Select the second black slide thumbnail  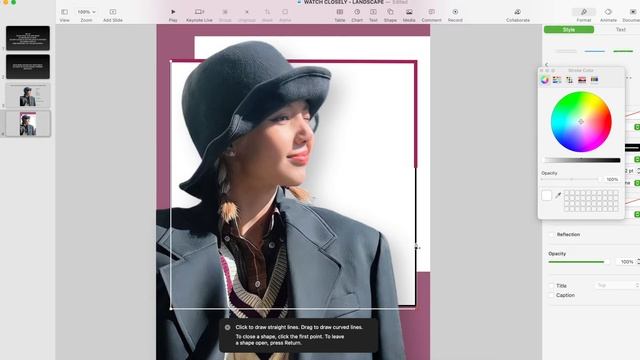pos(28,67)
